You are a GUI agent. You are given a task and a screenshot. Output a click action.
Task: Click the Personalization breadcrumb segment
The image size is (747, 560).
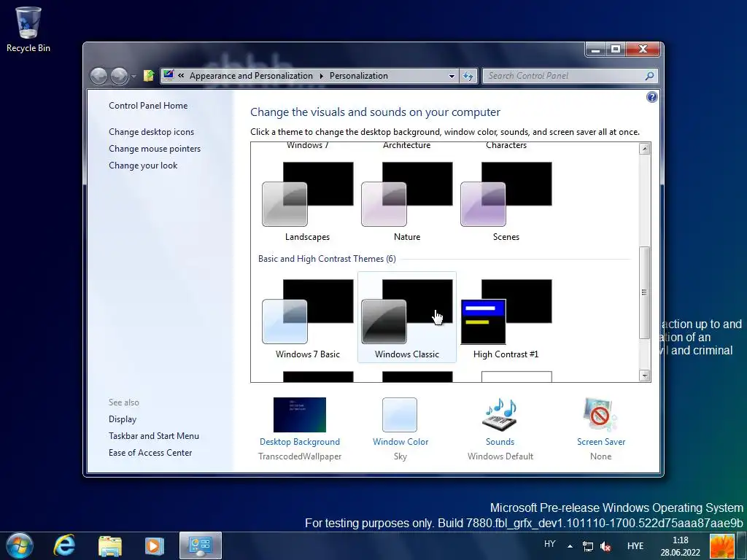point(359,76)
